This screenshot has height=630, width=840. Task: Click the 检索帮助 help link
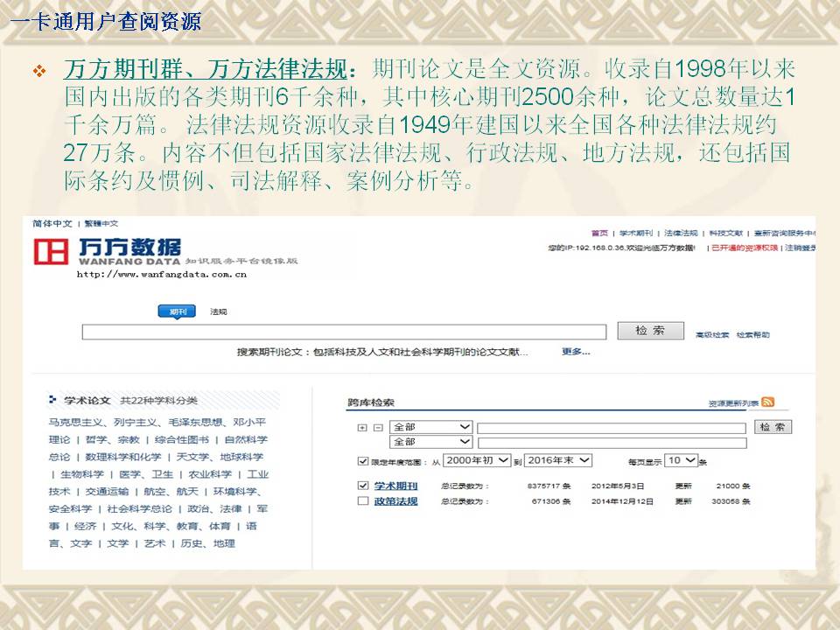[753, 335]
